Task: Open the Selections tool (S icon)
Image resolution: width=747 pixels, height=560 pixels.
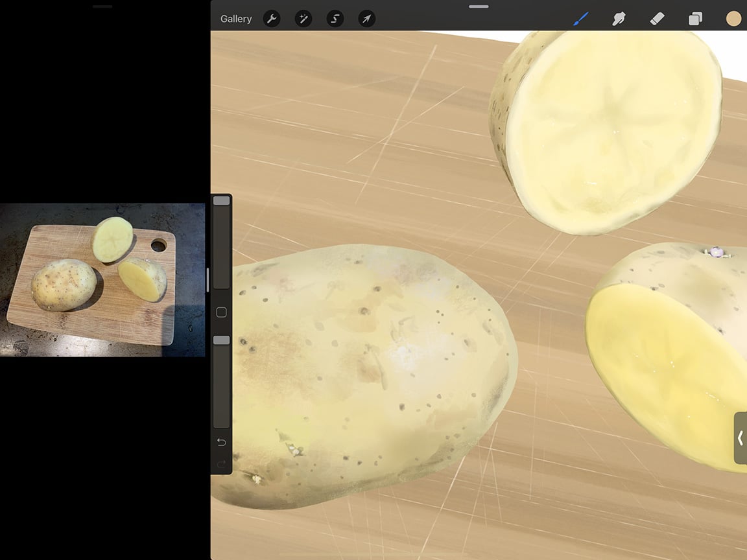Action: coord(334,19)
